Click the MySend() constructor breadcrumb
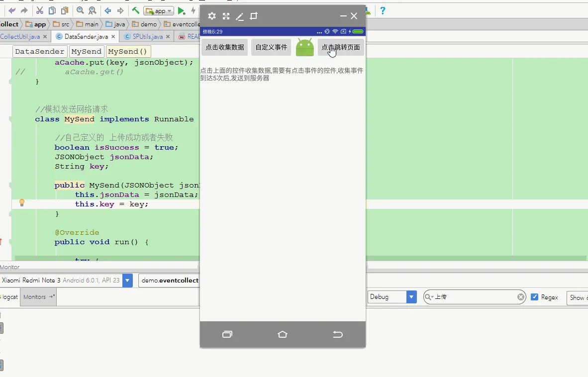The height and width of the screenshot is (377, 588). [x=128, y=51]
